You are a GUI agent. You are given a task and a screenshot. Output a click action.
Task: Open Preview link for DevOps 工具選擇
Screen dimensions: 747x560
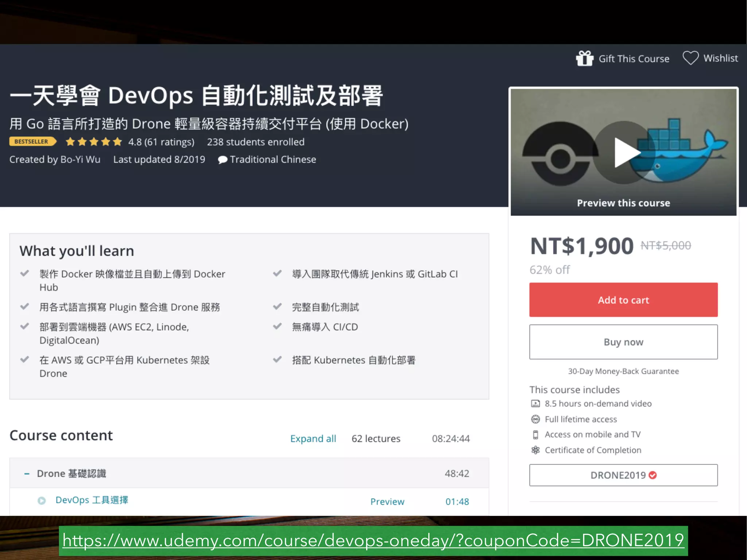click(x=387, y=502)
